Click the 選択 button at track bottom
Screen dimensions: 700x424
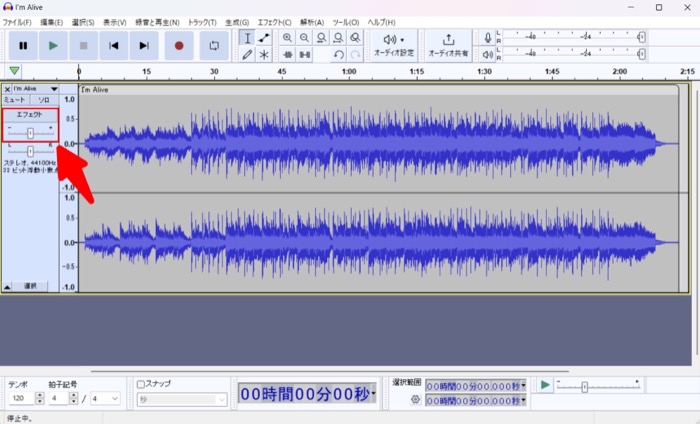[x=30, y=286]
